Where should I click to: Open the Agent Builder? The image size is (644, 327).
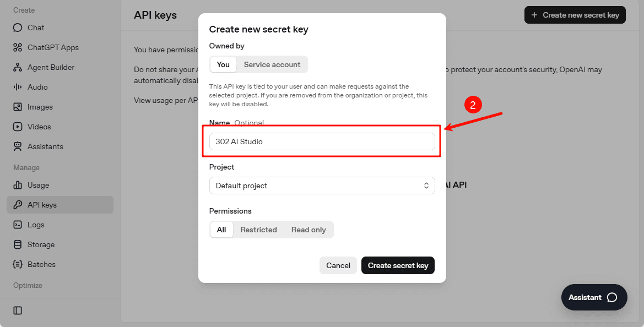49,67
